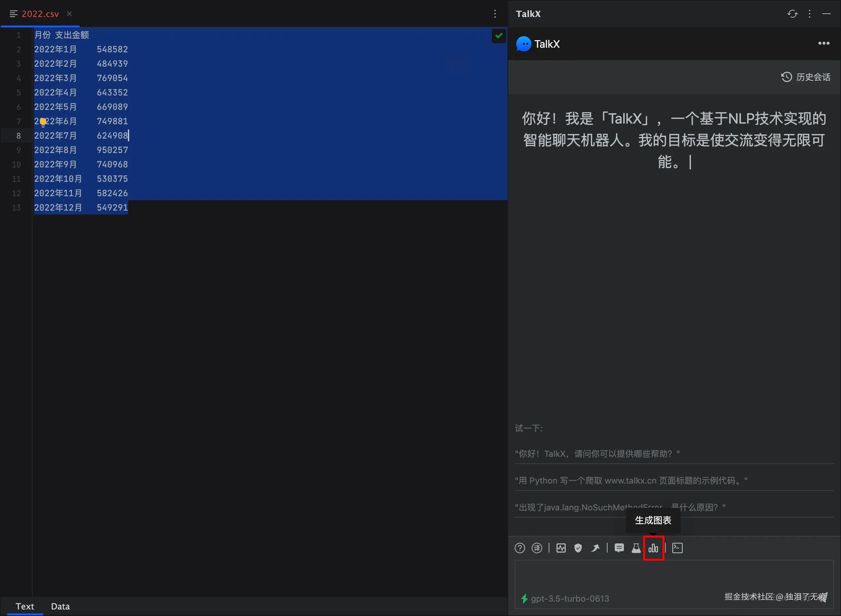Click header text 月份 支出金额
Screen dimensions: 841x616
pyautogui.click(x=61, y=35)
